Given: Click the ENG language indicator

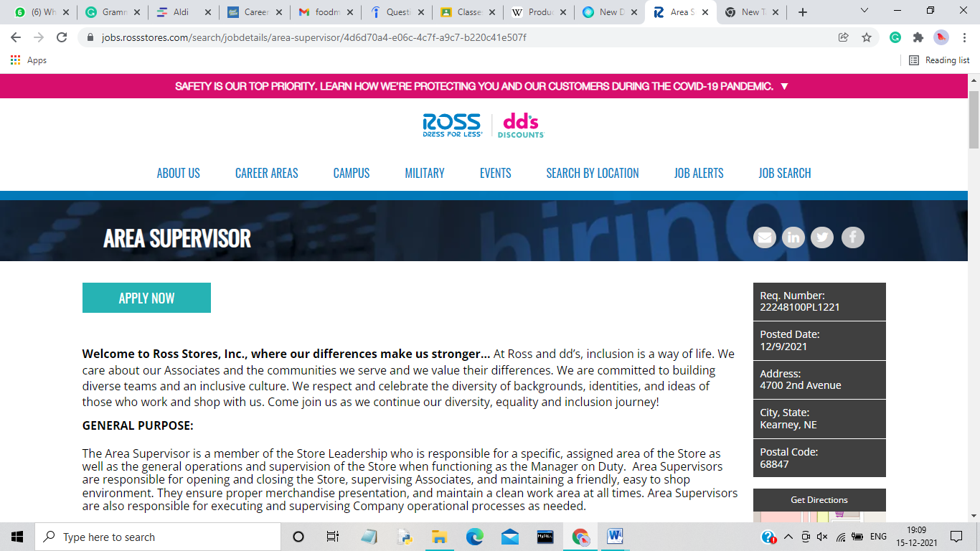Looking at the screenshot, I should 877,537.
